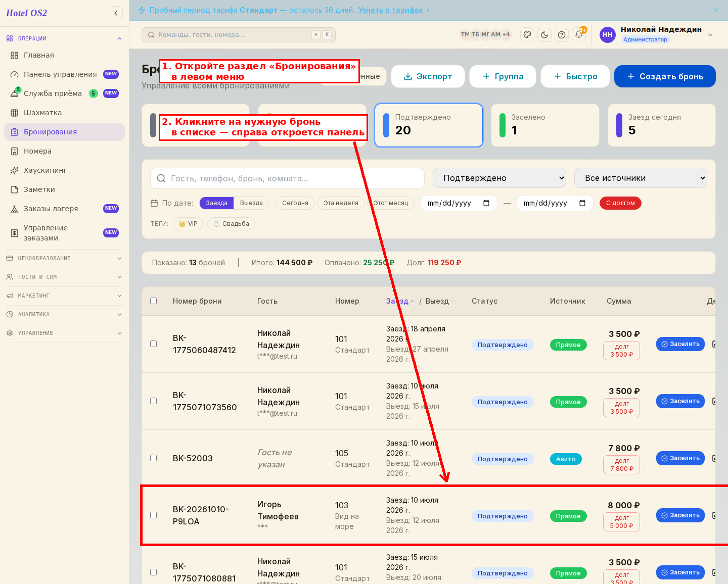Viewport: 728px width, 584px height.
Task: Open the Все источники source dropdown
Action: pos(641,178)
